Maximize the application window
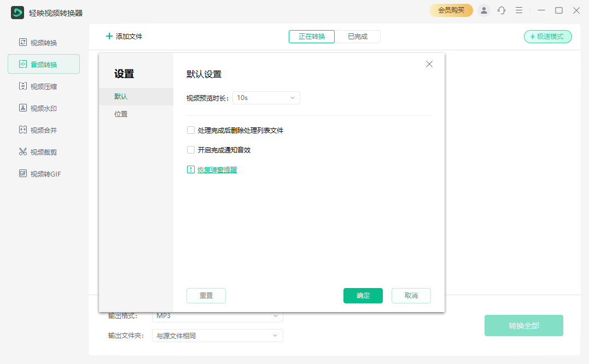Image resolution: width=589 pixels, height=364 pixels. point(559,10)
